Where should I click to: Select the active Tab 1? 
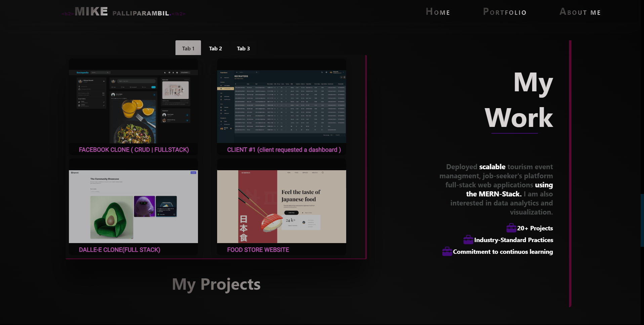coord(188,48)
